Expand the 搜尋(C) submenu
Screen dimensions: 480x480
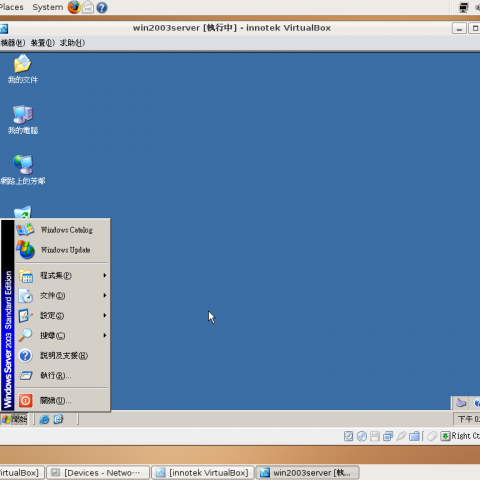point(62,335)
